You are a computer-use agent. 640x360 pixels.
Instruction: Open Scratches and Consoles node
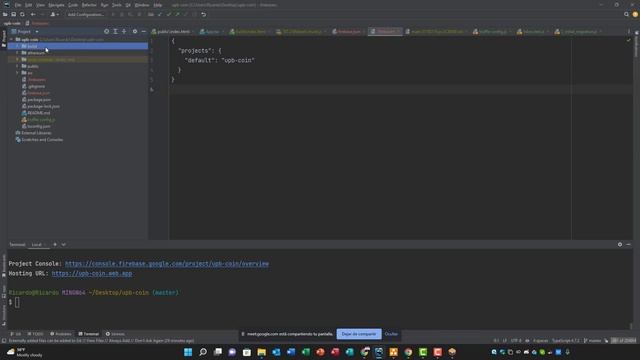click(39, 140)
